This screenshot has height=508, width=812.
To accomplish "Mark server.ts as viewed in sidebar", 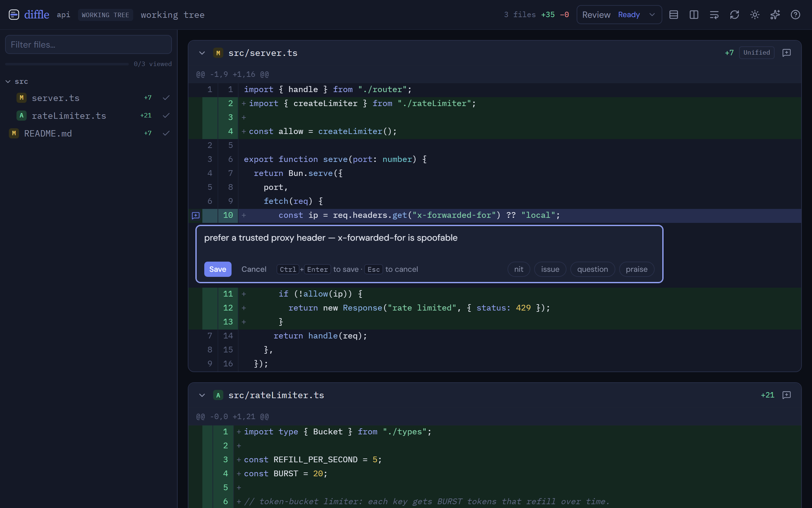I will [x=166, y=98].
